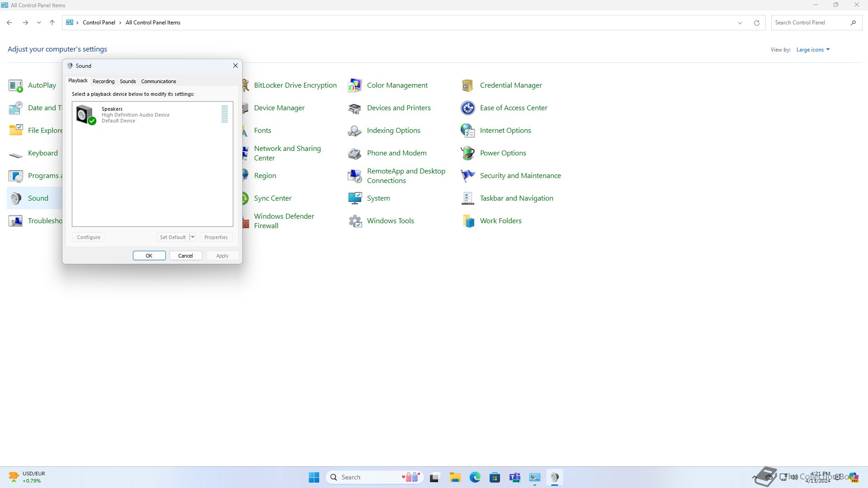Image resolution: width=868 pixels, height=488 pixels.
Task: Refresh the Control Panel view
Action: [x=757, y=23]
